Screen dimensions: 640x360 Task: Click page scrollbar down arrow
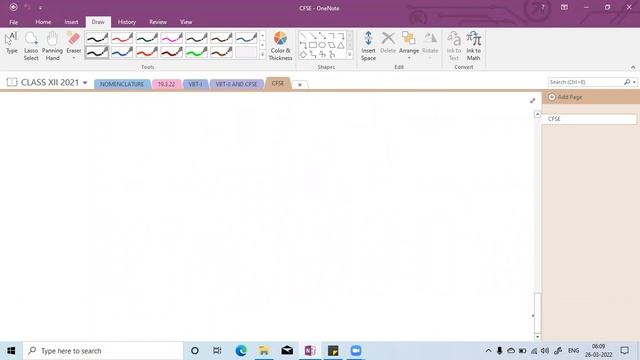[537, 337]
